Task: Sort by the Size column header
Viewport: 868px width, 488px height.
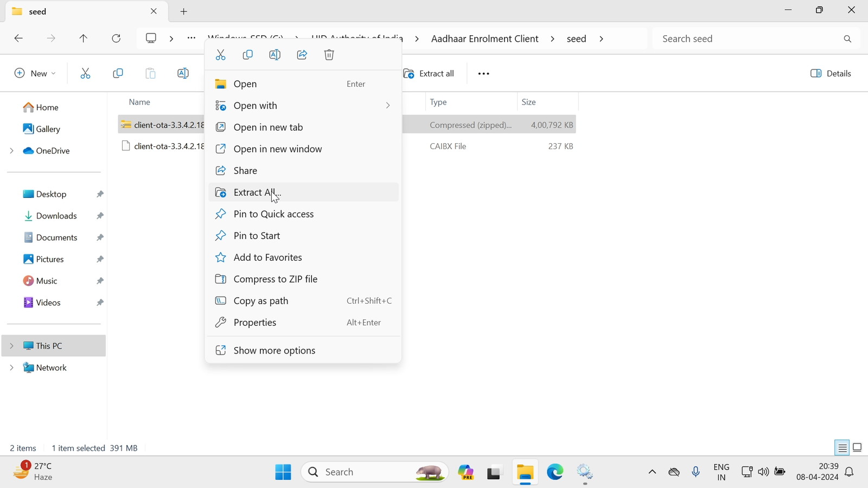Action: pyautogui.click(x=547, y=102)
